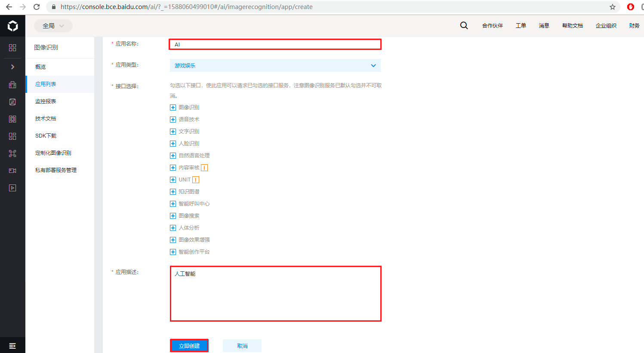Click 工单 in the top navigation
644x353 pixels.
tap(521, 26)
